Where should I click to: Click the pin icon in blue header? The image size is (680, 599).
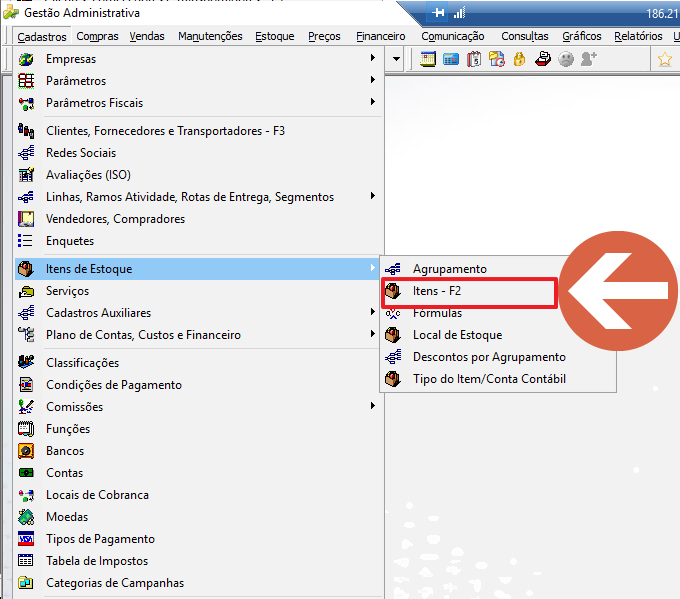point(438,13)
